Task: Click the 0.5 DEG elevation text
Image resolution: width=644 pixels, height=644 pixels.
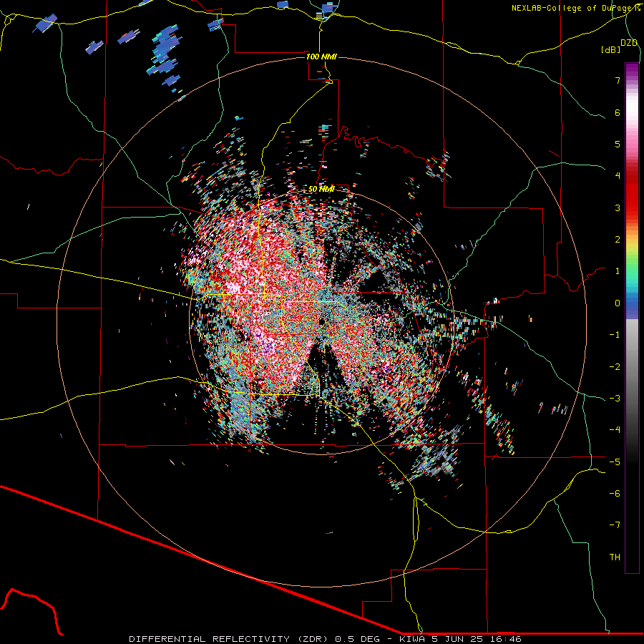Action: point(358,639)
